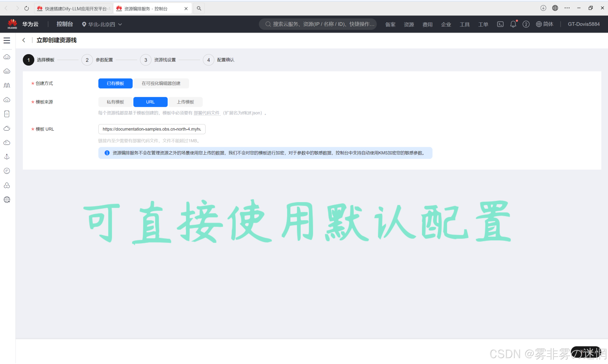Select 在可视化编辑器创建 option
Viewport: 608px width, 364px height.
pos(161,84)
